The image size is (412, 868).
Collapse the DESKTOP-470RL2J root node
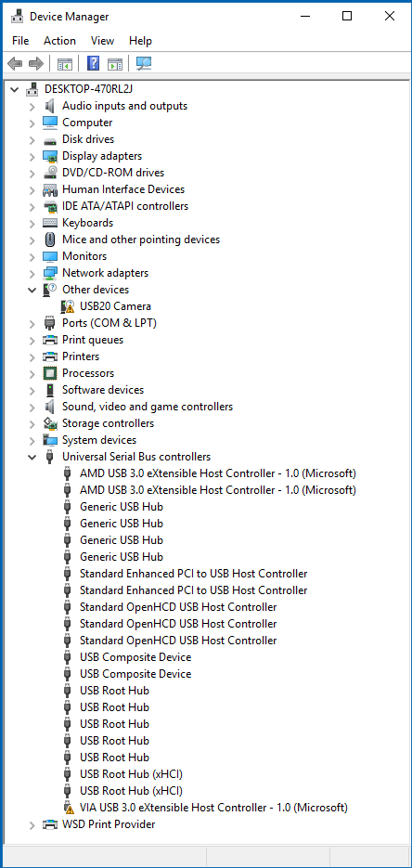pyautogui.click(x=14, y=89)
